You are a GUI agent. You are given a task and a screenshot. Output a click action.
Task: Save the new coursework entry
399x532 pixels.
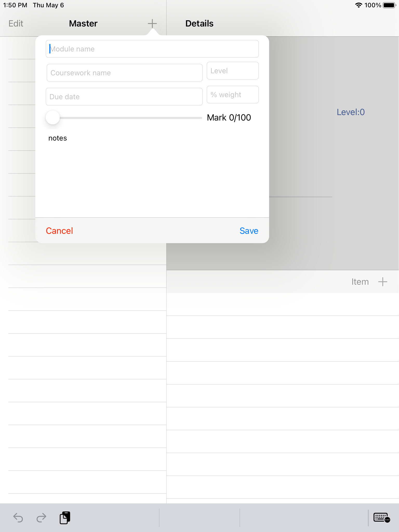click(x=249, y=231)
